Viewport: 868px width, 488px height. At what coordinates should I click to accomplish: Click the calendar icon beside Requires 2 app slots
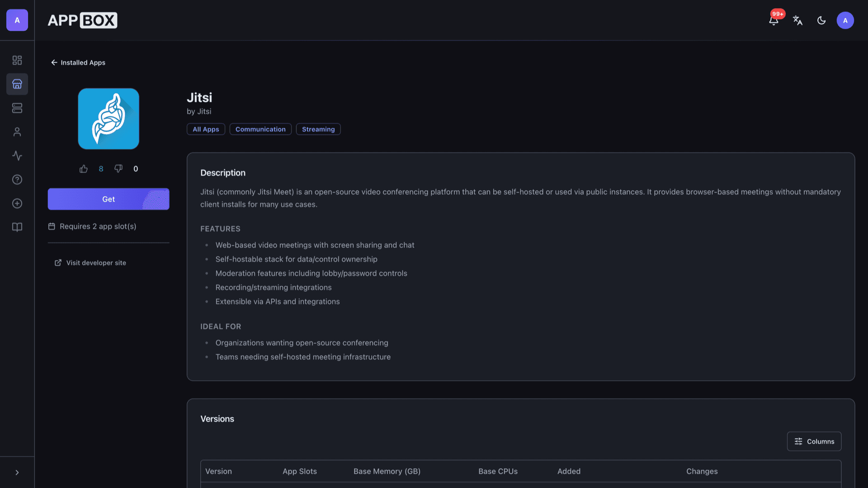click(x=52, y=226)
